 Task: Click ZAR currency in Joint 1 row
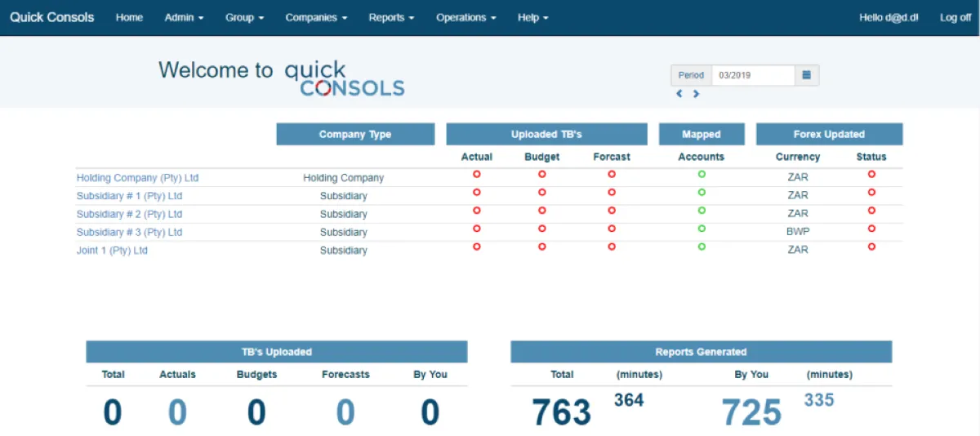pos(798,250)
